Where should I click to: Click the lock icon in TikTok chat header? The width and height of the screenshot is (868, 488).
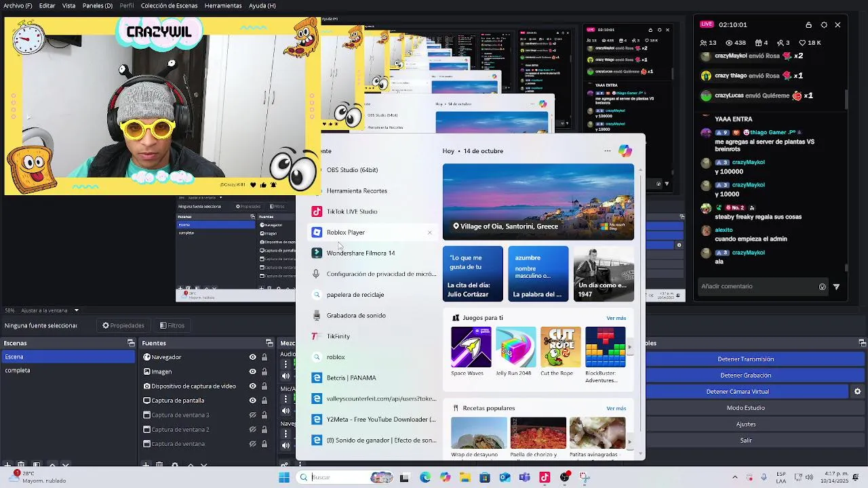pos(808,25)
